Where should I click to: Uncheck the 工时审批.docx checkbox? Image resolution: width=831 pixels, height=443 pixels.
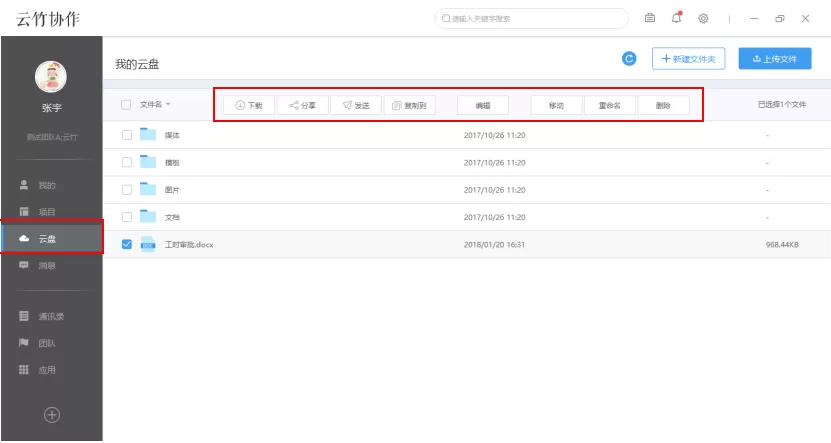(x=127, y=244)
